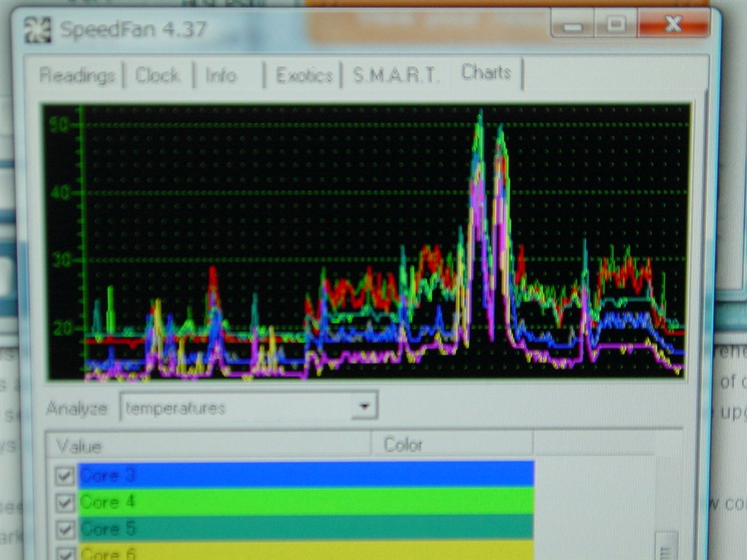
Task: Click the green Core 4 color bar
Action: pos(306,501)
